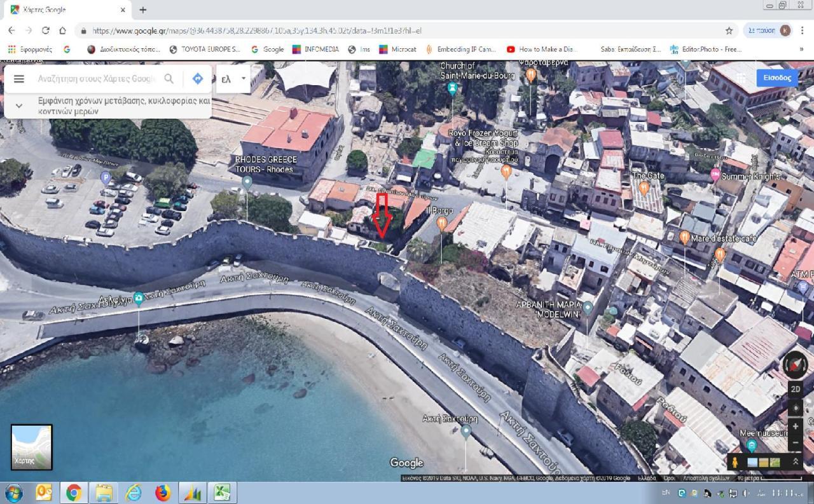814x504 pixels.
Task: Open directions with the blue diamond icon
Action: coord(198,79)
